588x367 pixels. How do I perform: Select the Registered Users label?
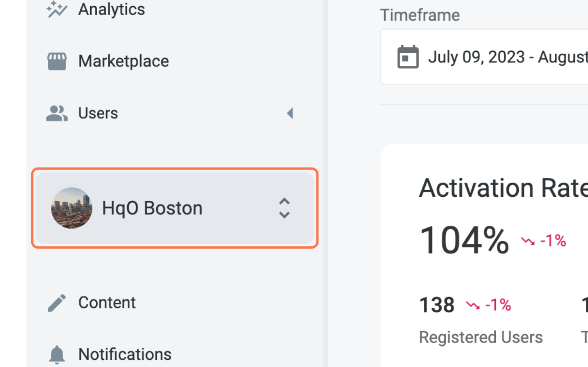481,338
